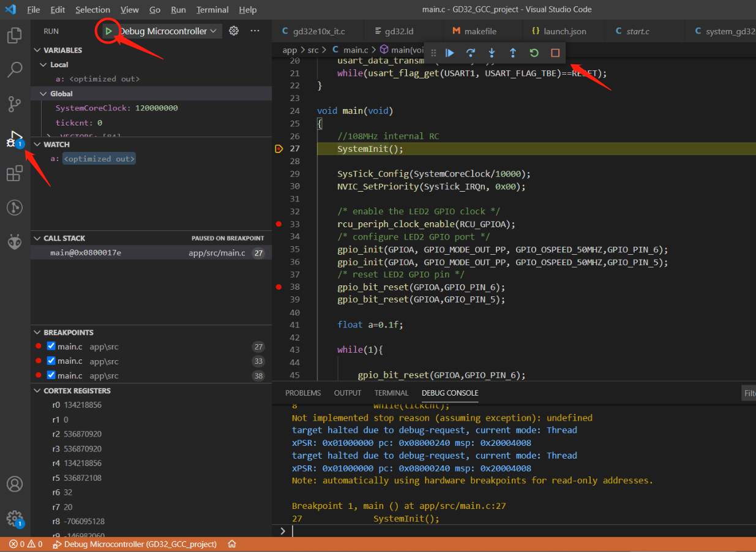Viewport: 756px width, 553px height.
Task: Open launch.json via the gear icon
Action: 233,31
